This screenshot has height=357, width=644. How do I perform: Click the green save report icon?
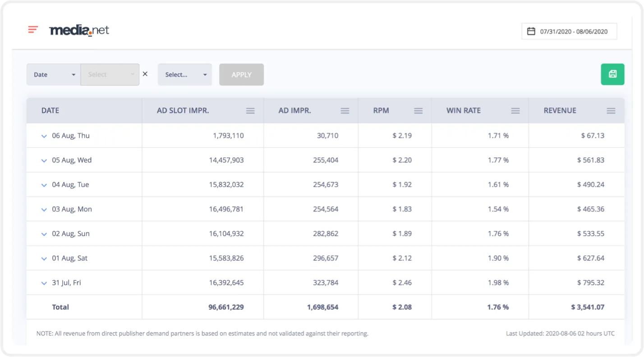612,74
